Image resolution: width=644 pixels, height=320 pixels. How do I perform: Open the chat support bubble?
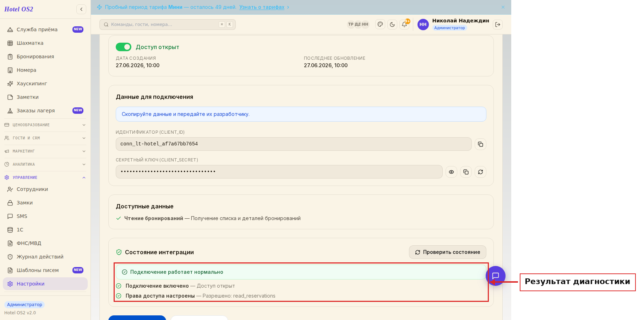496,276
